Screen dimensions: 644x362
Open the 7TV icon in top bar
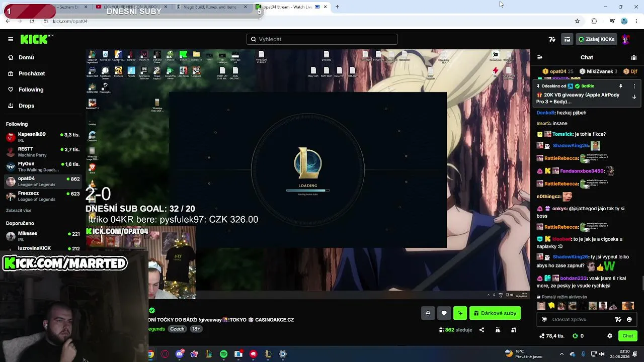coord(552,39)
